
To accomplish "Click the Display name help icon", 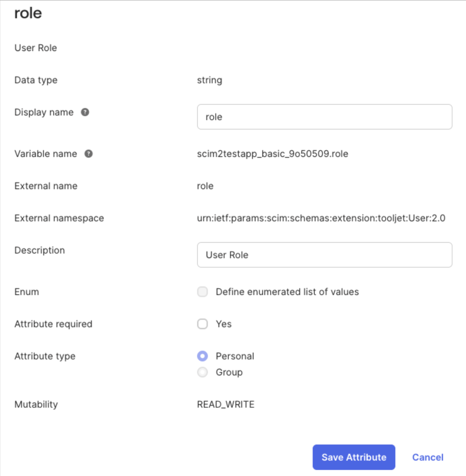I will click(x=85, y=112).
